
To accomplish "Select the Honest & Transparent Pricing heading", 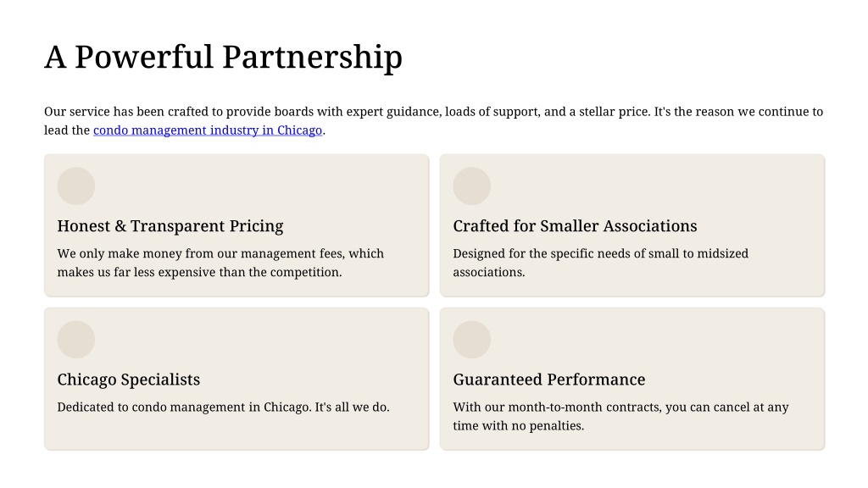I will point(170,226).
